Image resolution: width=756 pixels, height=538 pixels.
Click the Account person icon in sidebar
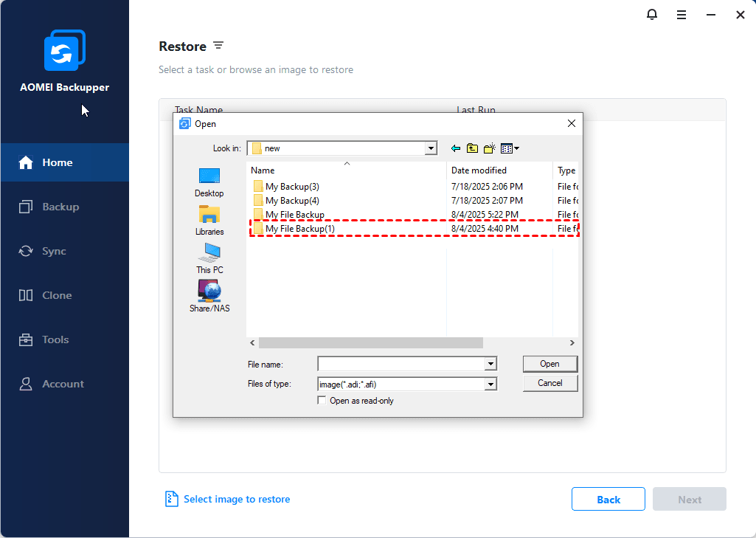click(26, 384)
